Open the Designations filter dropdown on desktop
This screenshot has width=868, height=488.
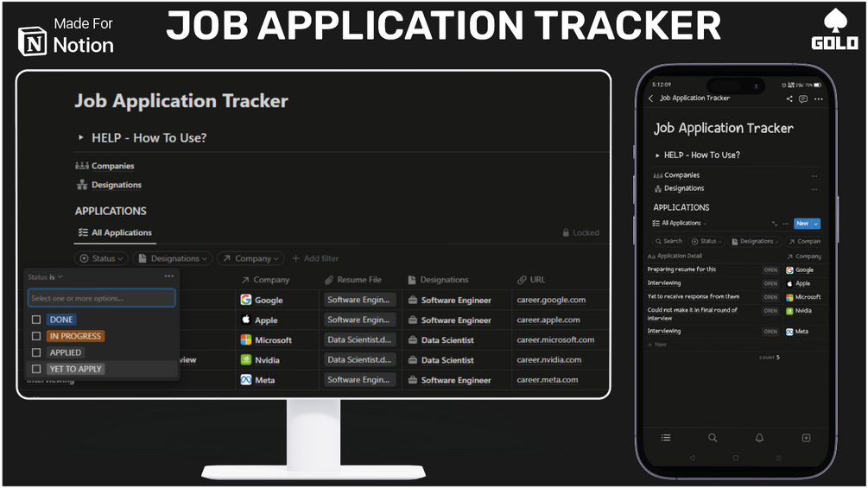click(x=173, y=258)
